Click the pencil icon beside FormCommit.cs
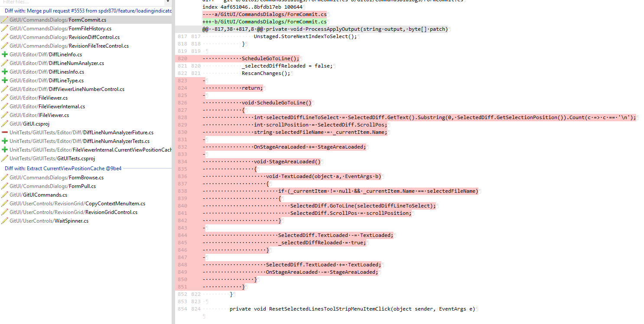Viewport: 644px width, 324px height. [3, 19]
